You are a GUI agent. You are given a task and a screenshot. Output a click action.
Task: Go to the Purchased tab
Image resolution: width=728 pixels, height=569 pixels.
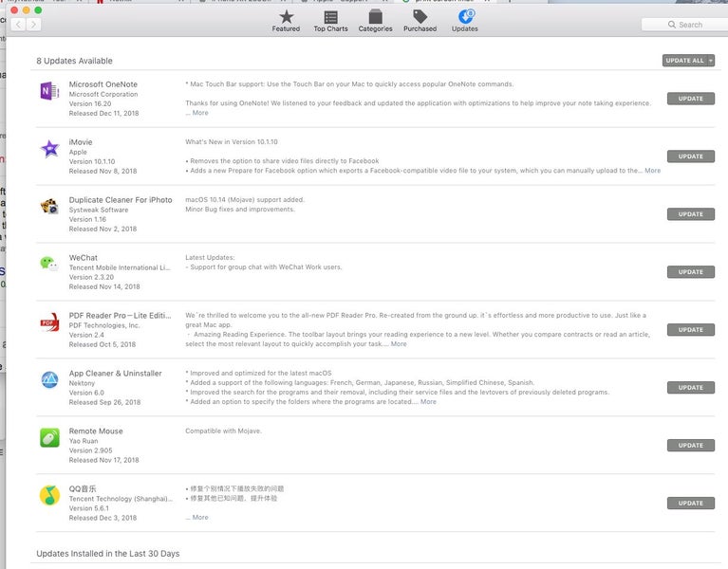click(420, 21)
